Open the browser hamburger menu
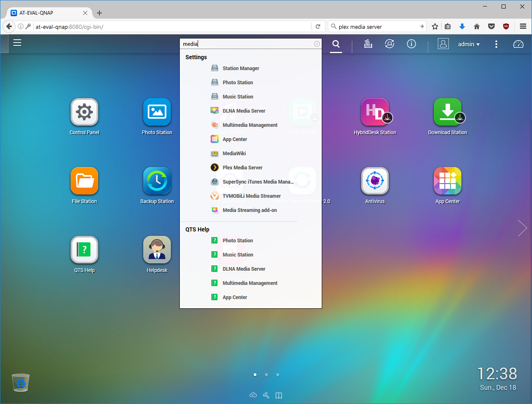532x404 pixels. click(523, 27)
